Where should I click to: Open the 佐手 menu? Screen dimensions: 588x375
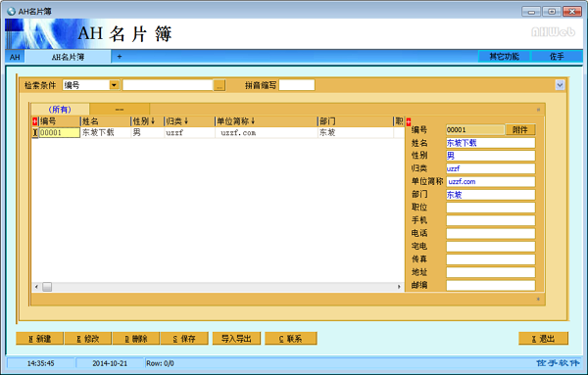557,57
